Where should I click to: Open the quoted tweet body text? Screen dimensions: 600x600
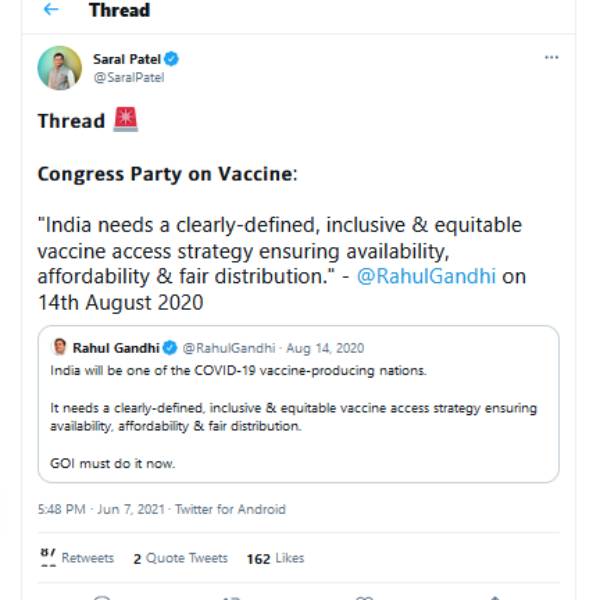click(x=292, y=416)
